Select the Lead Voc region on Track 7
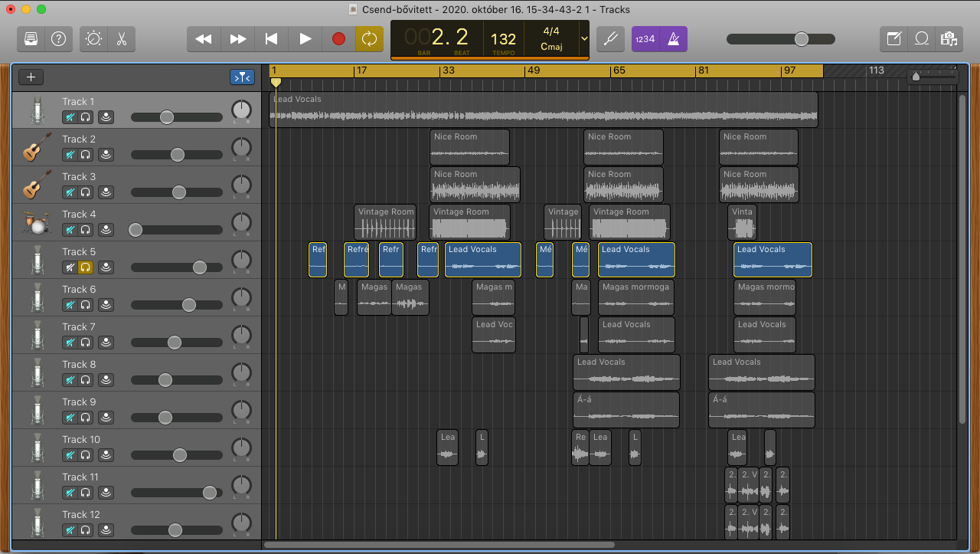 click(x=494, y=335)
